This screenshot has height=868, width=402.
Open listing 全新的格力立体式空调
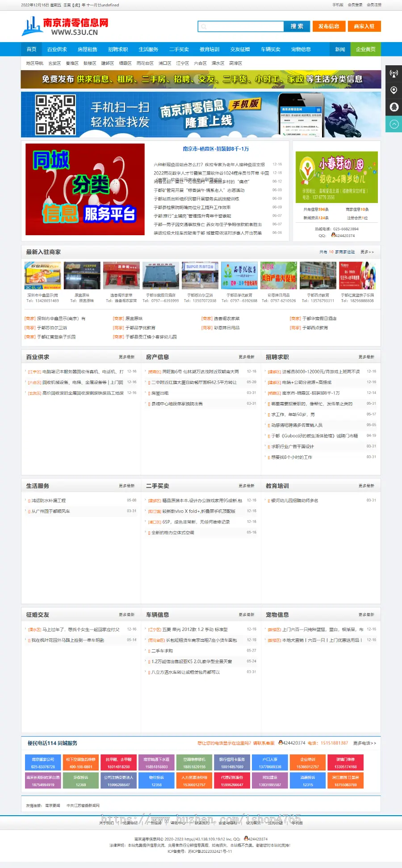click(x=172, y=533)
